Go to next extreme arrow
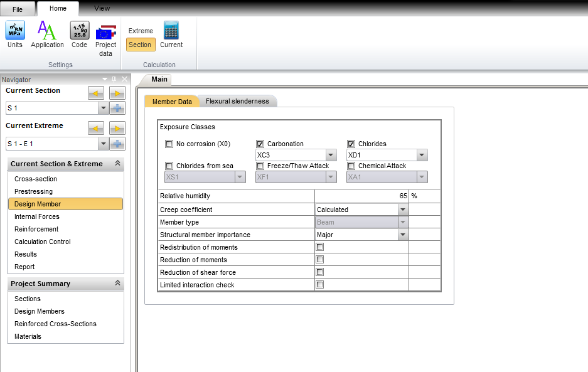 coord(117,129)
